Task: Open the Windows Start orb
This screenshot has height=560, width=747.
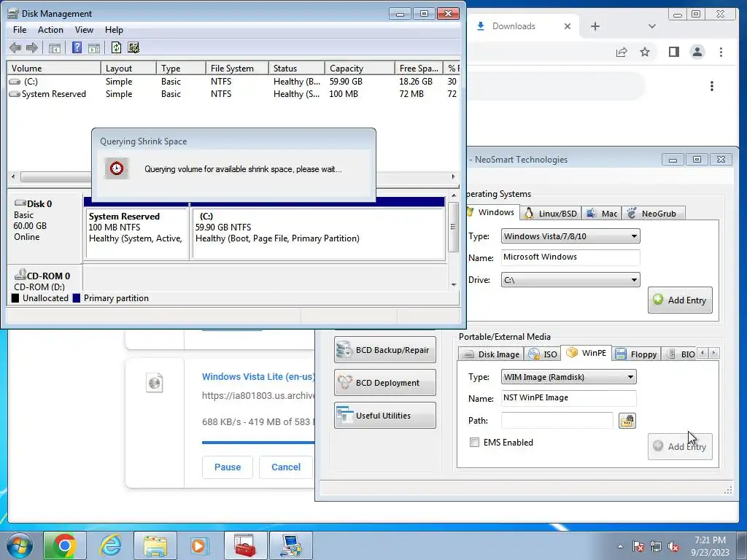Action: tap(20, 545)
